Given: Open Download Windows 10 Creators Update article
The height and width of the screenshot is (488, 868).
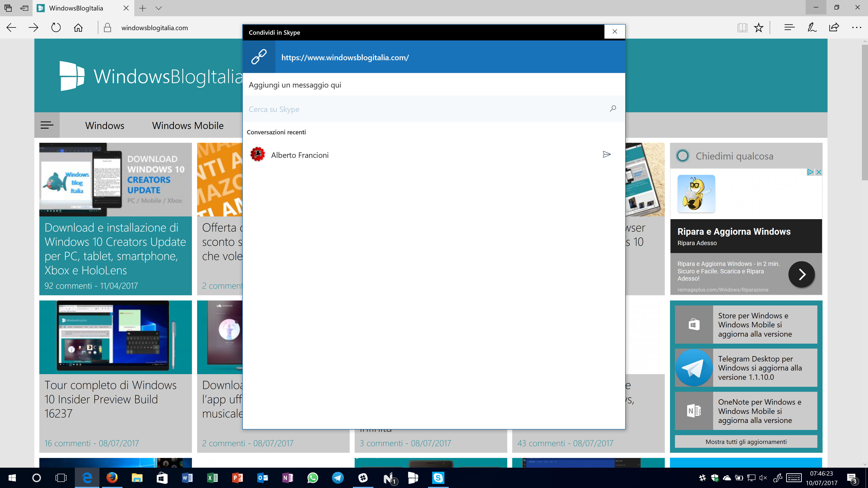Looking at the screenshot, I should [115, 249].
